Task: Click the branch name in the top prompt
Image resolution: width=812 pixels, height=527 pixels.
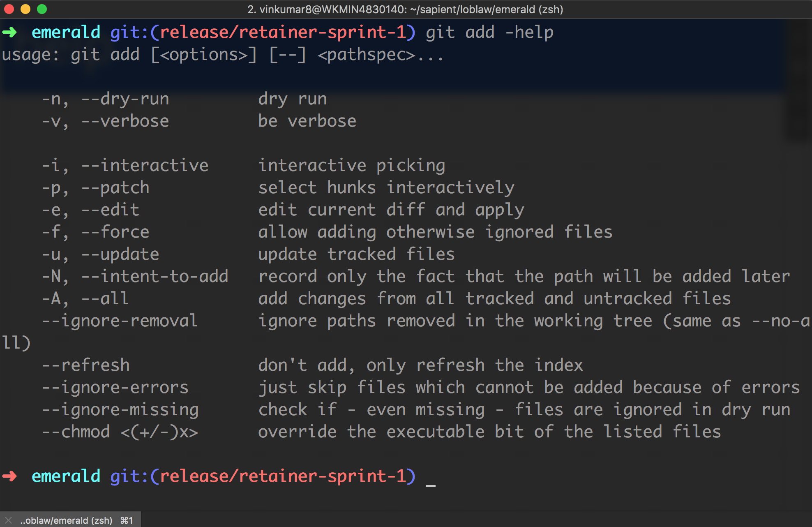Action: (x=283, y=32)
